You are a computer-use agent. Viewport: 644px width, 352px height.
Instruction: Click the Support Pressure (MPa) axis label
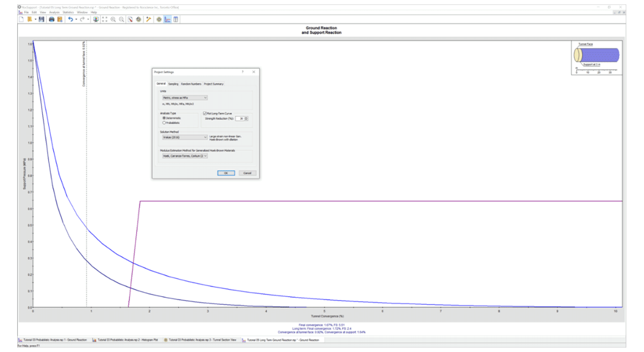pos(24,174)
